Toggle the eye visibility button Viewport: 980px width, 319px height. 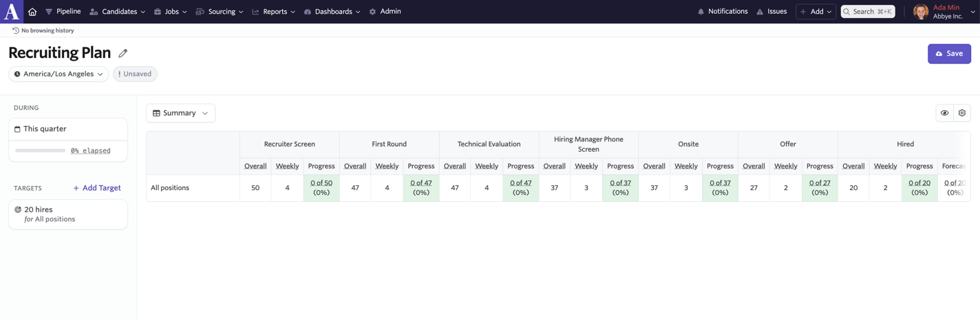[x=944, y=113]
